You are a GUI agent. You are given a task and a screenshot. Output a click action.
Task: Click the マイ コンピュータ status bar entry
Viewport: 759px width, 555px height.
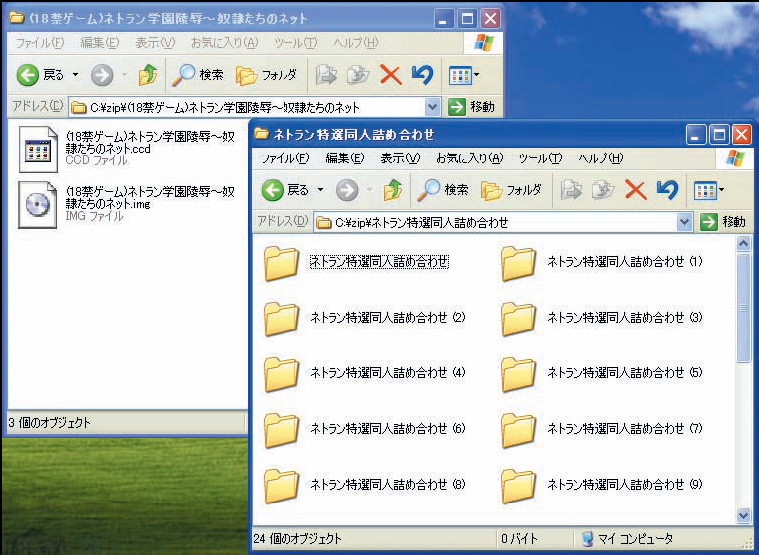tap(627, 539)
